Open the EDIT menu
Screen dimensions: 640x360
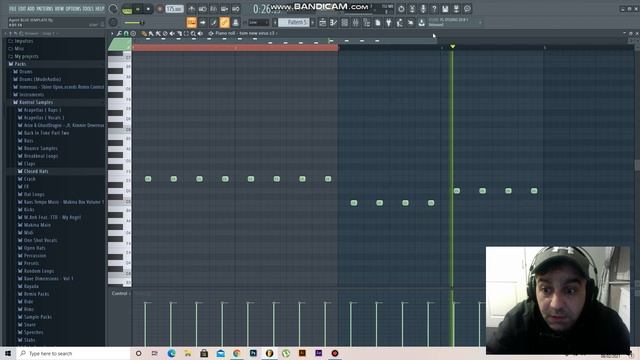(22, 9)
